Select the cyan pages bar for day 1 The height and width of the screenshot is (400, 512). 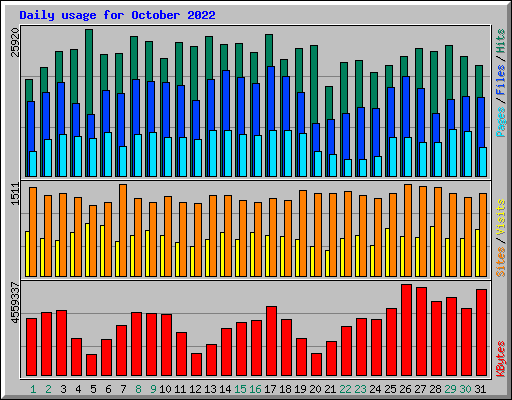[33, 164]
